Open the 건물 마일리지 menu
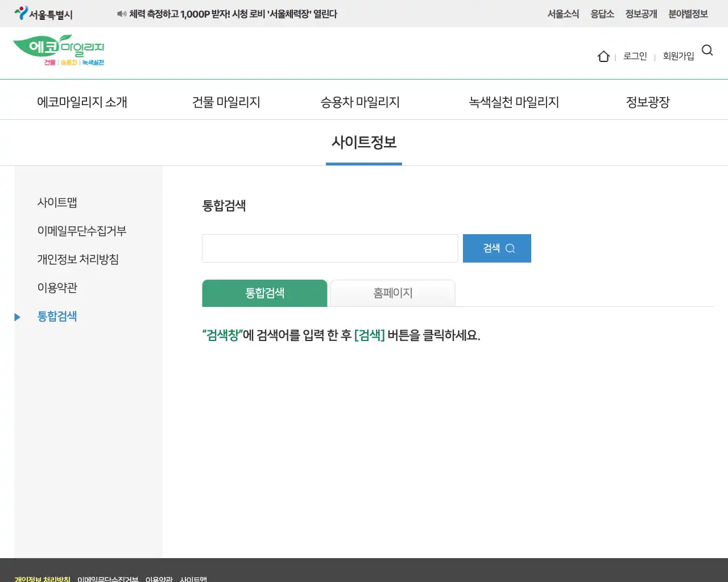Viewport: 728px width, 582px height. (226, 102)
